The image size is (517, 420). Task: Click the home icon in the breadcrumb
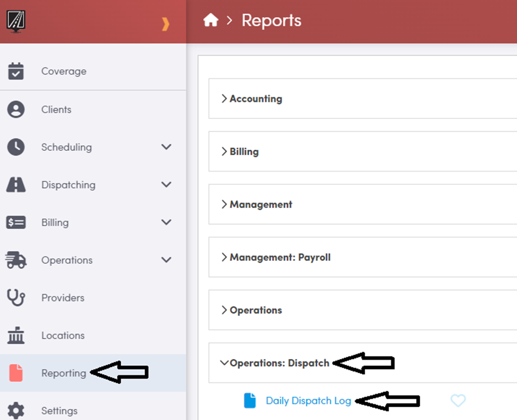point(210,20)
